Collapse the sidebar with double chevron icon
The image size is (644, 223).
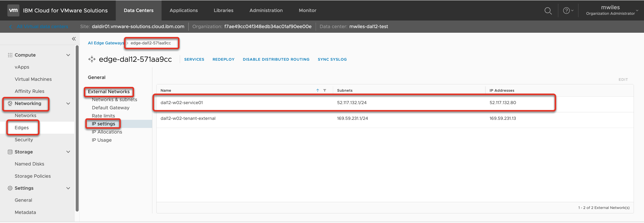click(74, 39)
